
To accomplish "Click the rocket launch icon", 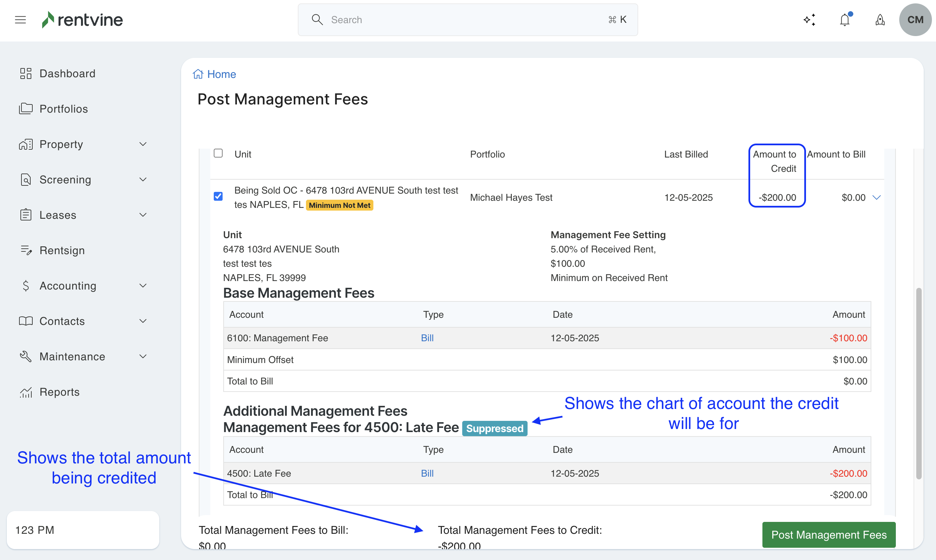I will [880, 20].
